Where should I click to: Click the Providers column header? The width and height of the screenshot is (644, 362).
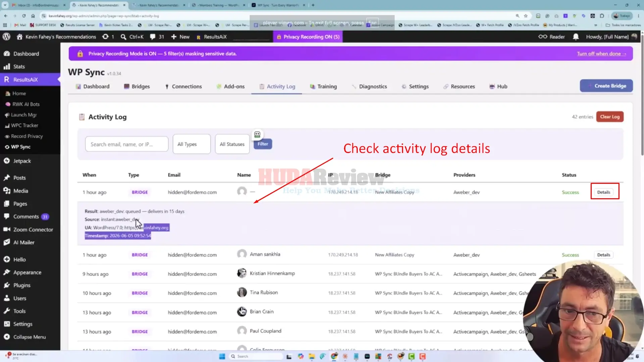pos(464,175)
